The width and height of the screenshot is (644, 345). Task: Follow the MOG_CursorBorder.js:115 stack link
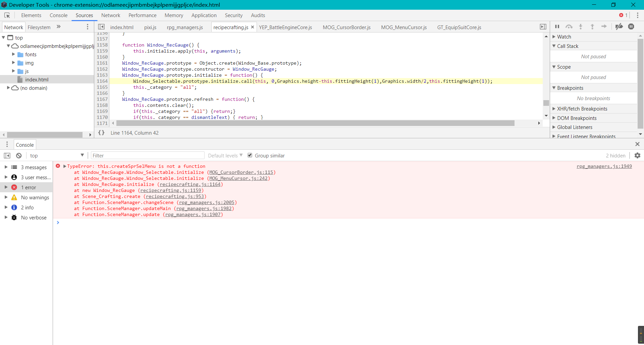coord(241,172)
